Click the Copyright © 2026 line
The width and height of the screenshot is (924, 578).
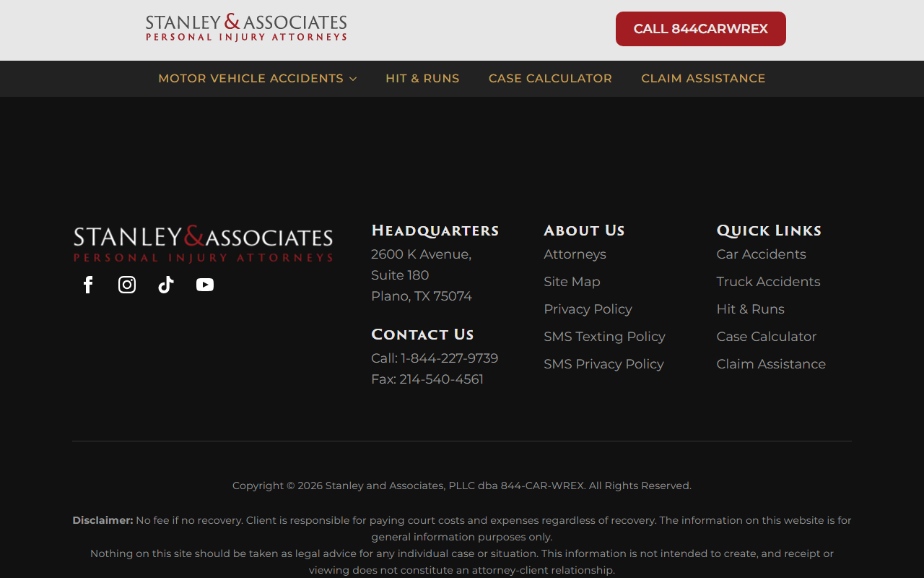click(x=462, y=486)
